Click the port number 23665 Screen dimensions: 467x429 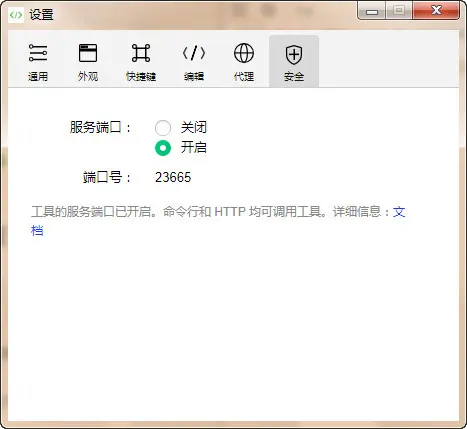pos(173,177)
